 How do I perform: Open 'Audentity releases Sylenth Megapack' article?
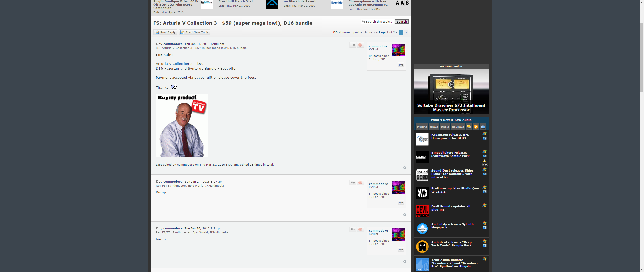(x=452, y=226)
